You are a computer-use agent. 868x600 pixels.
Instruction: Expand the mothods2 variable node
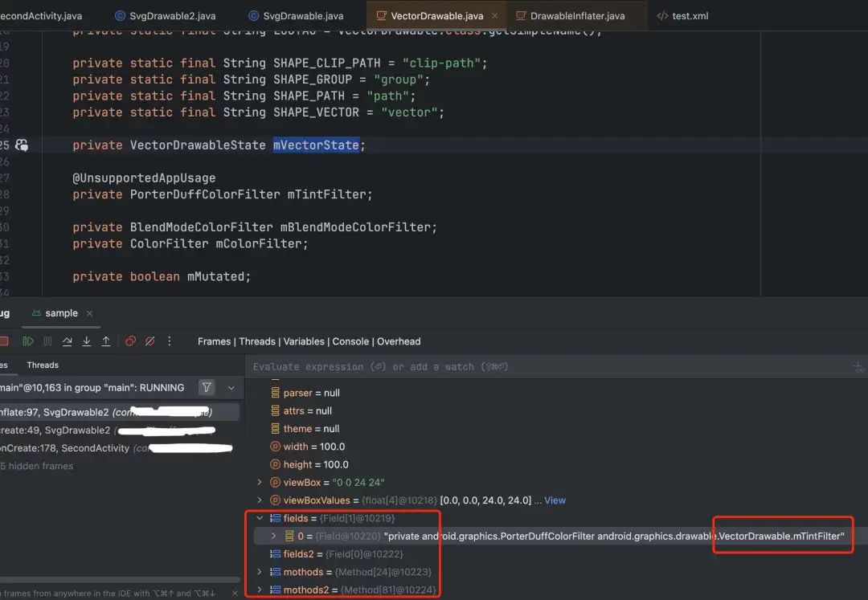point(259,590)
